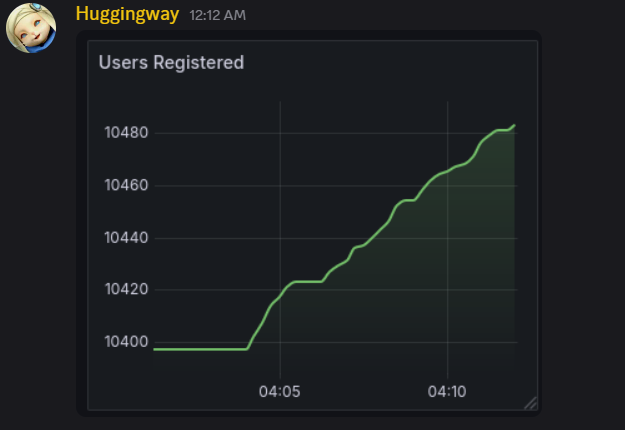Image resolution: width=625 pixels, height=430 pixels.
Task: Click the Users Registered panel title
Action: tap(171, 63)
